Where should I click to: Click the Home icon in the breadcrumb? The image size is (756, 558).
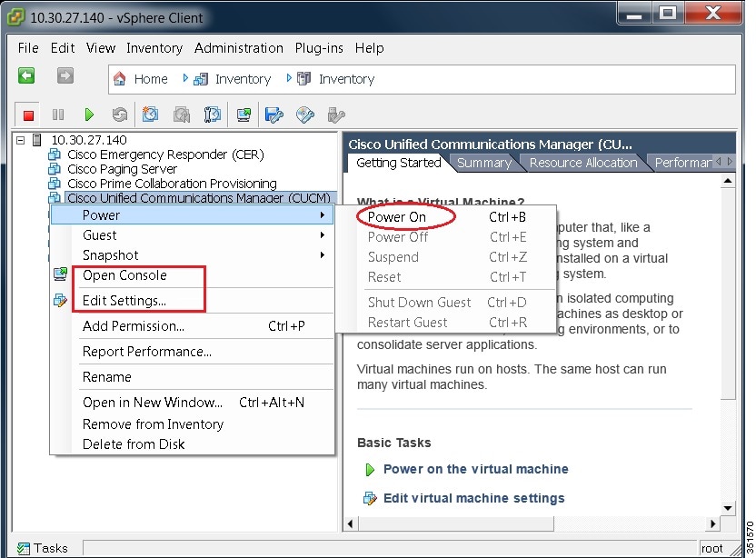120,78
